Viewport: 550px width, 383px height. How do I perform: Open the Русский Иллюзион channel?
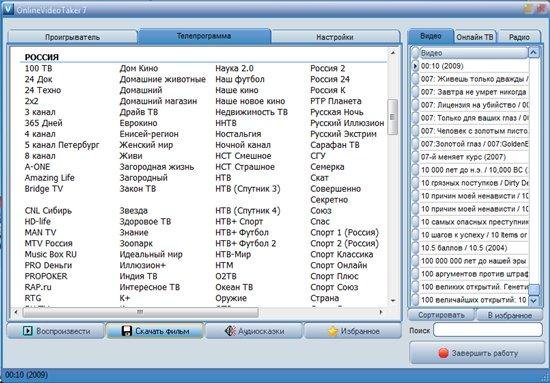tap(347, 123)
